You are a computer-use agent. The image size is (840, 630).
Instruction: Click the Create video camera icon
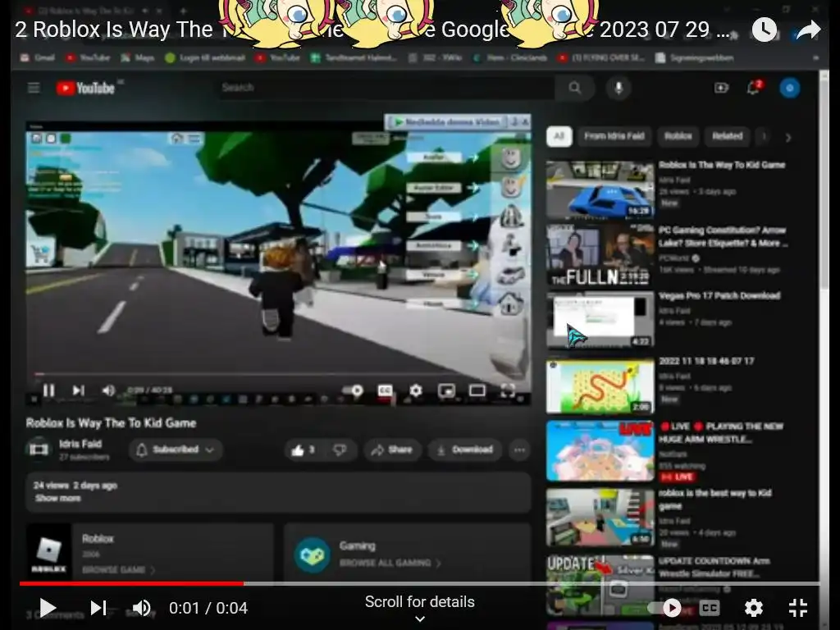pos(722,88)
